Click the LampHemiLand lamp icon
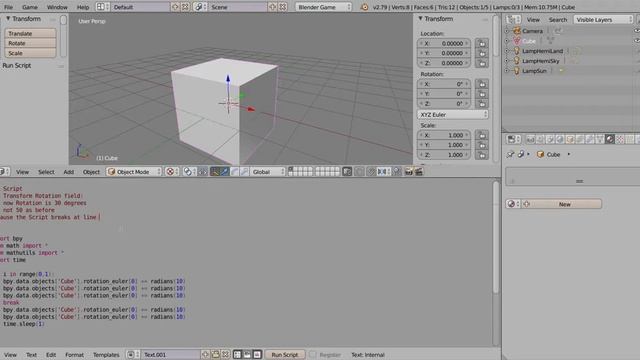640x360 pixels. [x=517, y=51]
